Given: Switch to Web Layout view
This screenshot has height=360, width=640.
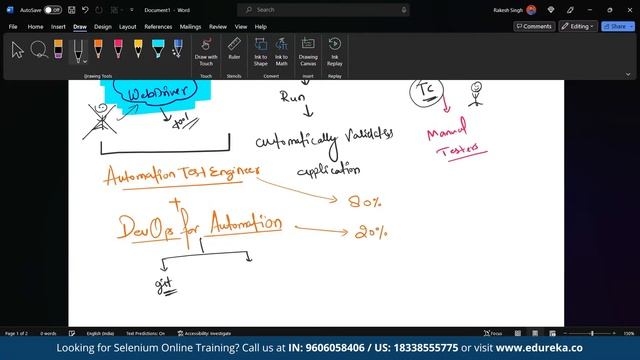Looking at the screenshot, I should click(552, 333).
